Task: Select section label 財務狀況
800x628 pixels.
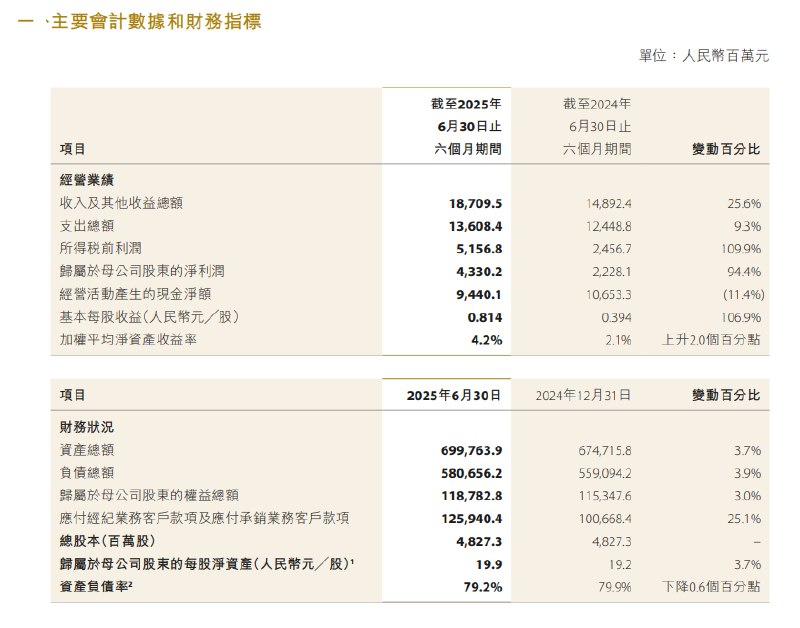Action: [87, 427]
